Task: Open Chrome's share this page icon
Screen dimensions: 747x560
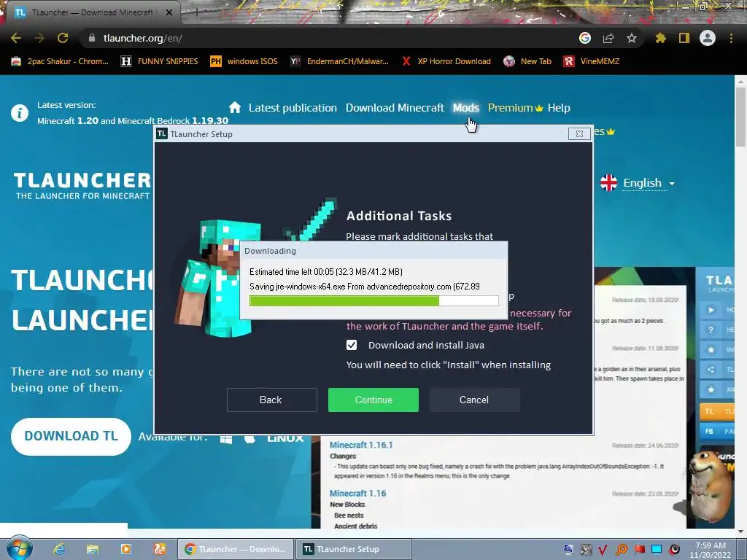Action: (x=608, y=38)
